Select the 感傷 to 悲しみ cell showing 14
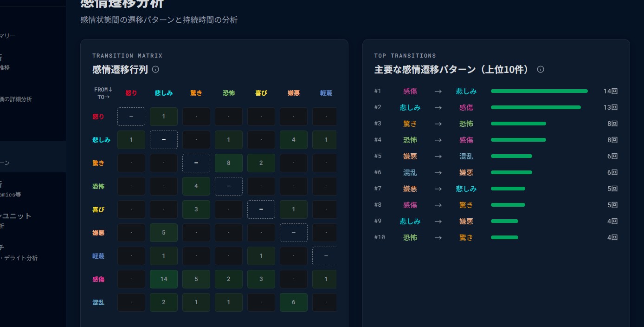This screenshot has height=327, width=644. (164, 279)
